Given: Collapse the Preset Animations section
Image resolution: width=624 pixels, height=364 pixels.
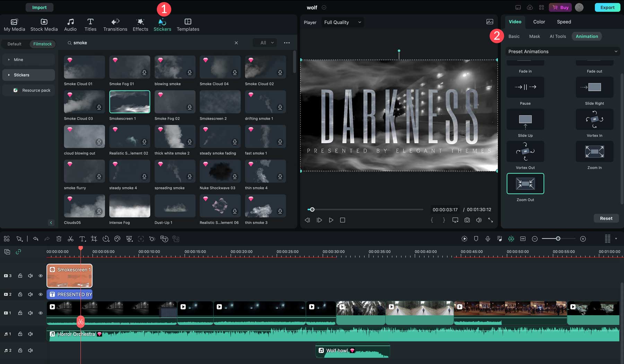Looking at the screenshot, I should [x=616, y=52].
